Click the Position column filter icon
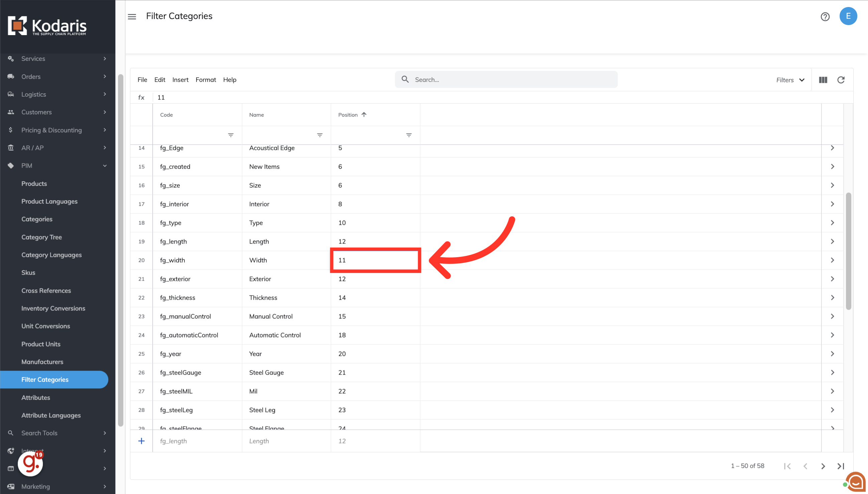The height and width of the screenshot is (494, 868). (409, 135)
